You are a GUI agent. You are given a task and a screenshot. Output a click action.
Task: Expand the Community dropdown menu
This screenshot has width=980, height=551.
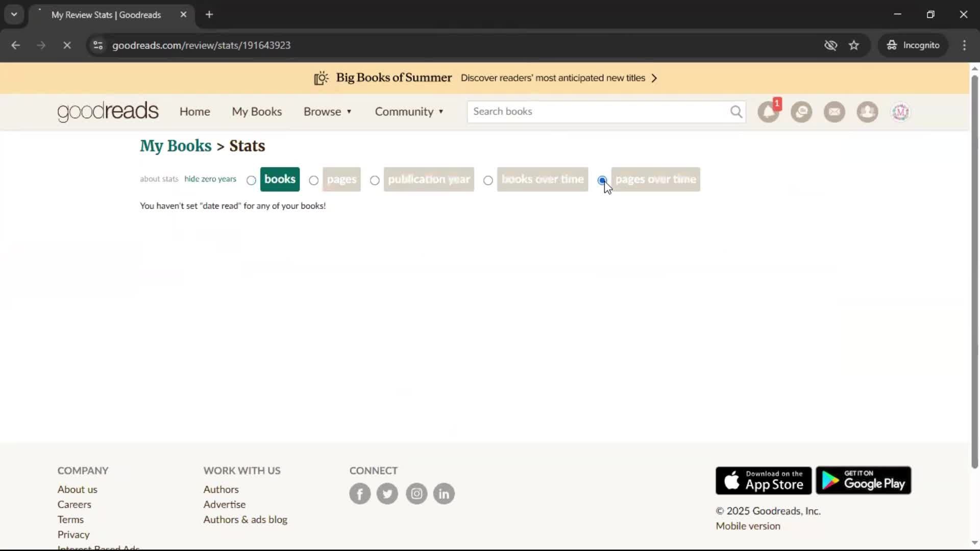pos(409,112)
